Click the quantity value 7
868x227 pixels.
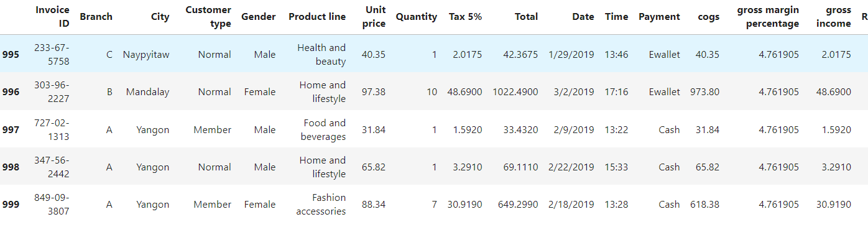(x=434, y=204)
